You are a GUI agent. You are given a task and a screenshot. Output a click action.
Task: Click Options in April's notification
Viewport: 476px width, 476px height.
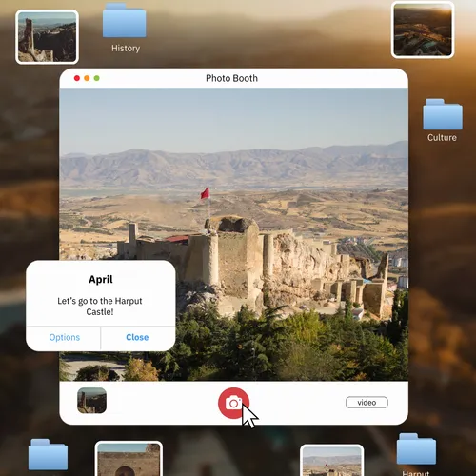pos(64,337)
